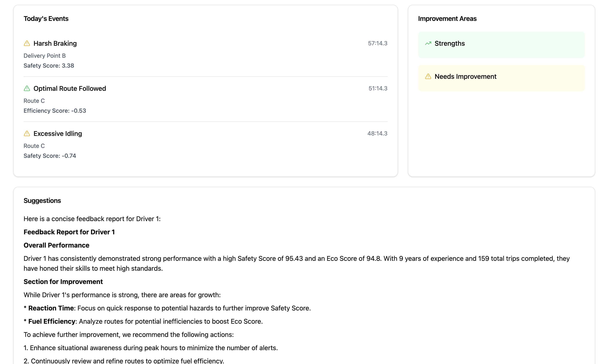This screenshot has height=364, width=608.
Task: Click the 57:14.3 event timestamp
Action: (377, 43)
